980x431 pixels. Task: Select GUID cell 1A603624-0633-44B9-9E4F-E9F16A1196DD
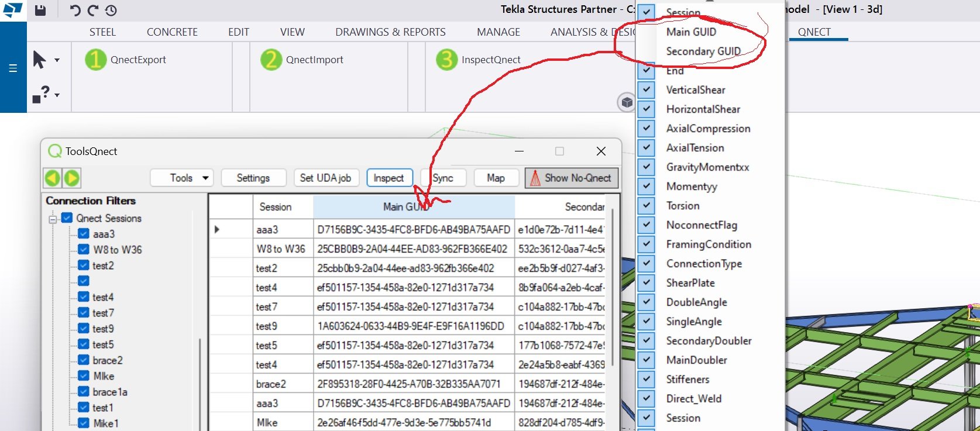pos(414,326)
